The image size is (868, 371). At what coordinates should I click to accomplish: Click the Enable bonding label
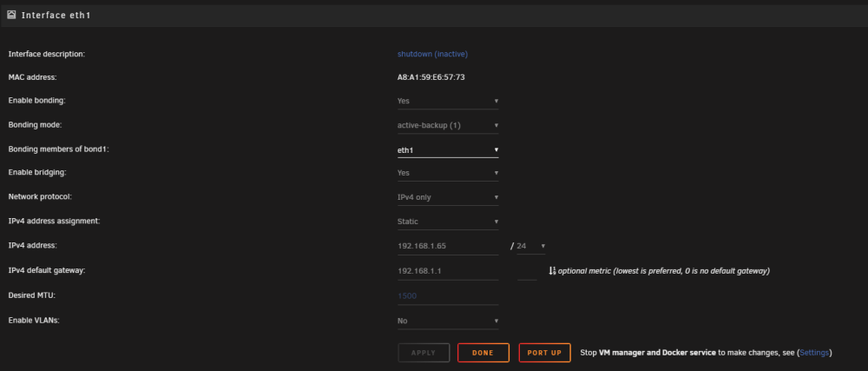pos(37,101)
